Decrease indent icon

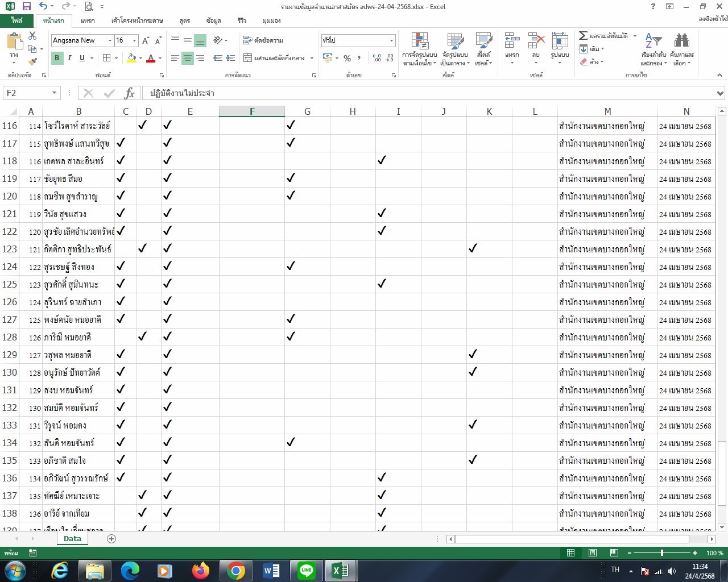pyautogui.click(x=218, y=58)
